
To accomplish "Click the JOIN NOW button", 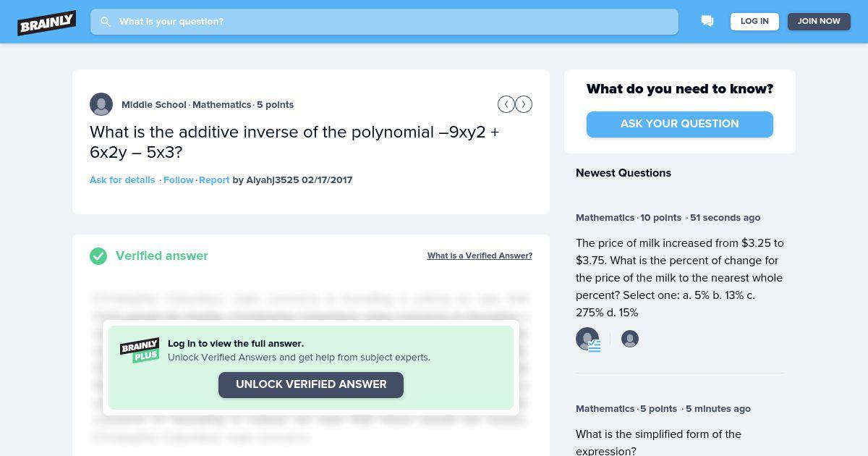I will pos(819,22).
